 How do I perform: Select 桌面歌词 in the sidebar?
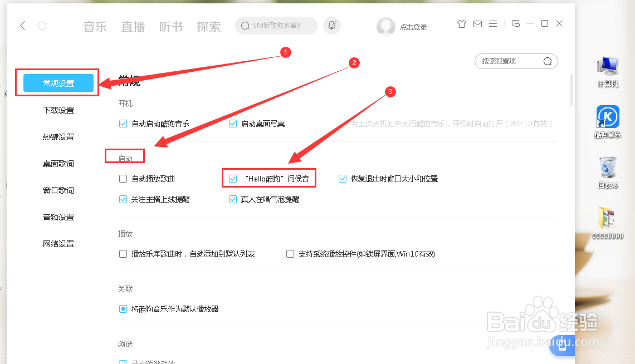tap(58, 164)
